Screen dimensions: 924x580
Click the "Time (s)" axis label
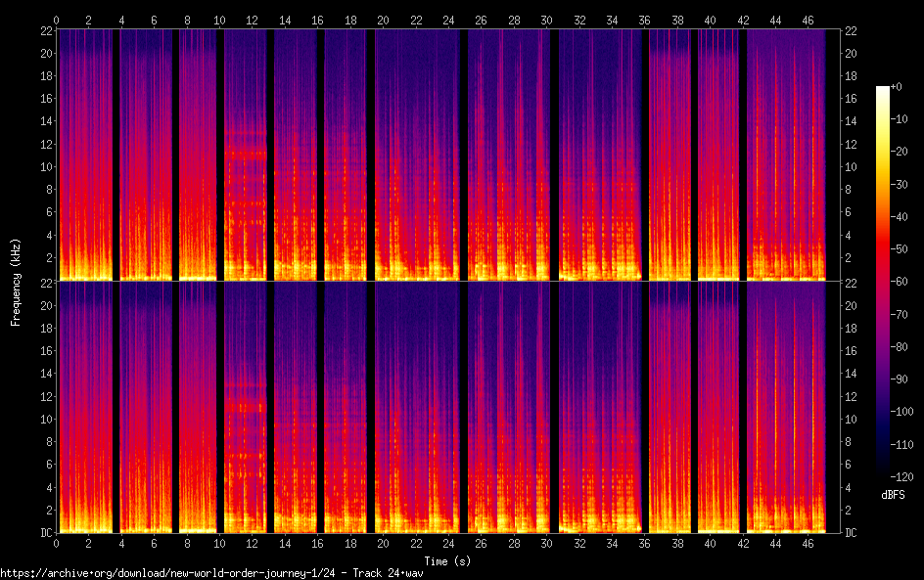[x=447, y=560]
